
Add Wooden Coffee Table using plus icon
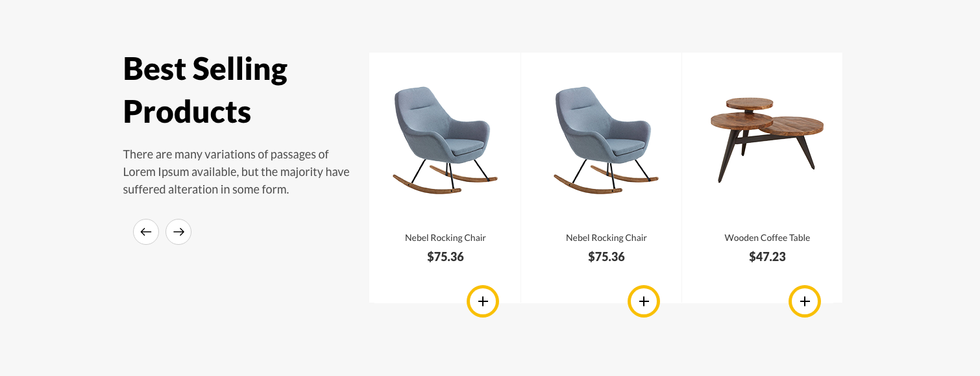click(x=805, y=301)
